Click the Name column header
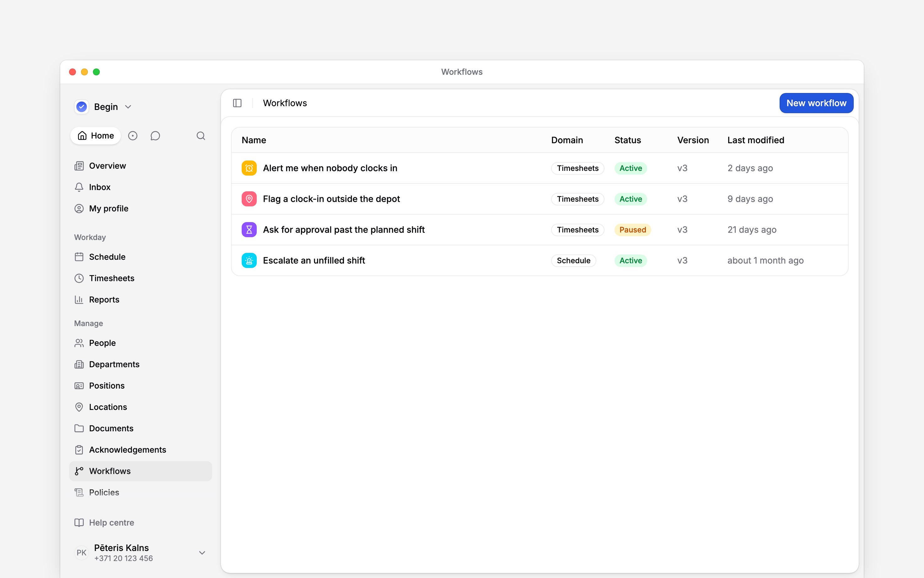 tap(254, 140)
